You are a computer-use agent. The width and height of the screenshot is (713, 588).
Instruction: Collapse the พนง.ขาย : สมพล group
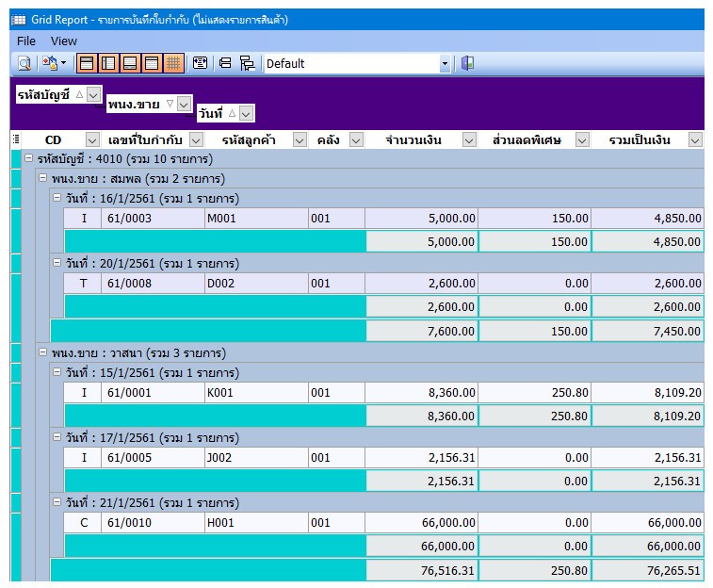pyautogui.click(x=42, y=178)
